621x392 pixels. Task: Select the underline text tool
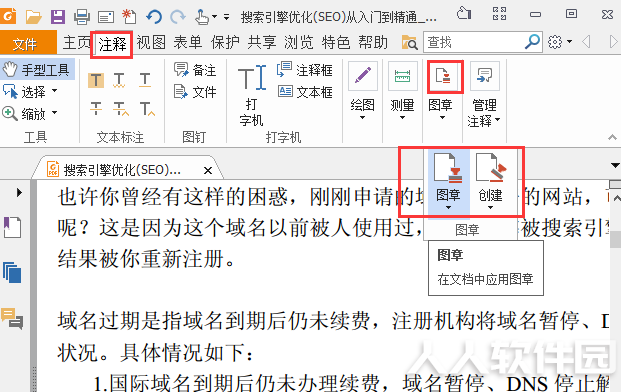pos(145,80)
